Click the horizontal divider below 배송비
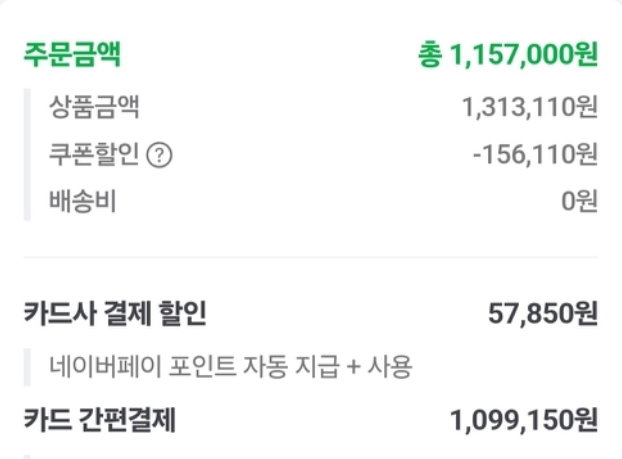 pos(311,257)
